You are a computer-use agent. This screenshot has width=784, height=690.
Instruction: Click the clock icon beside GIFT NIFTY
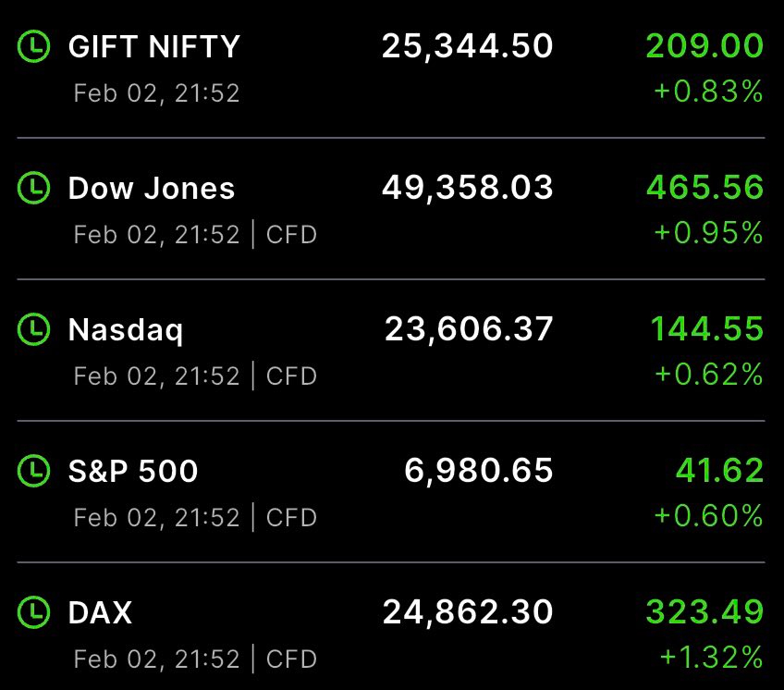[x=34, y=44]
